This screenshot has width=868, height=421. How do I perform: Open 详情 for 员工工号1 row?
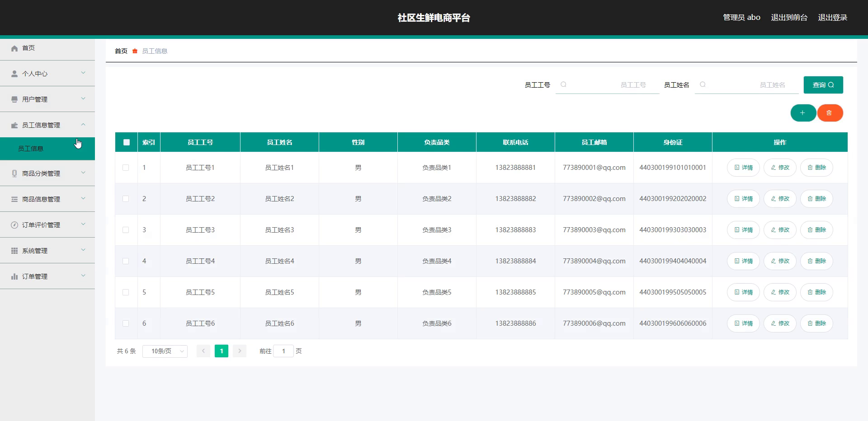(x=743, y=168)
